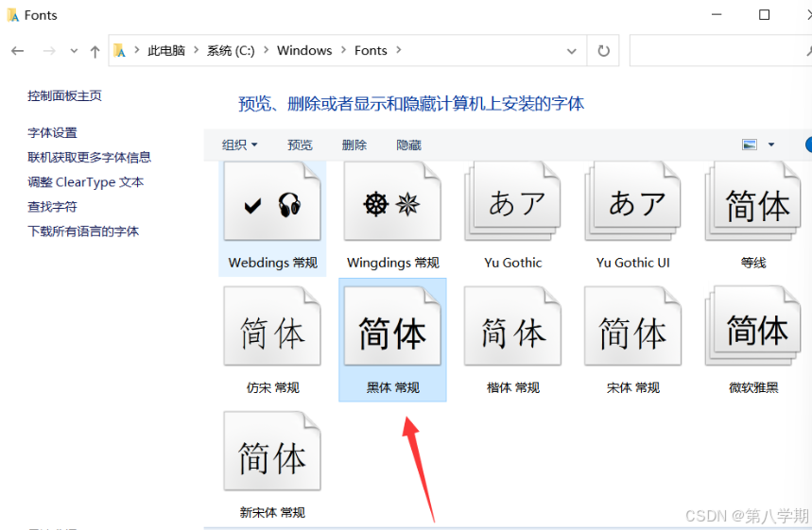Click 预览 in the toolbar
812x530 pixels.
tap(300, 145)
